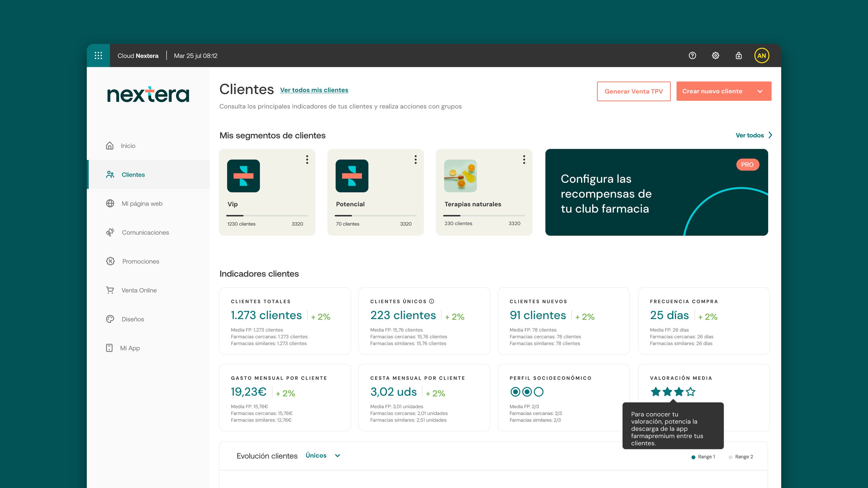The height and width of the screenshot is (488, 868).
Task: Click the Comunicaciones megaphone icon
Action: 110,232
